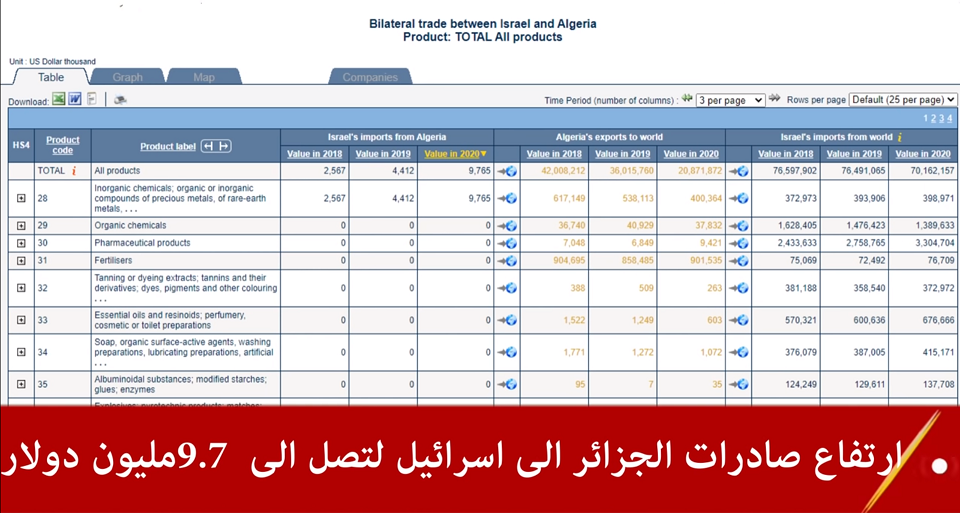This screenshot has width=960, height=513.
Task: Expand product code 34 Soap
Action: (x=21, y=352)
